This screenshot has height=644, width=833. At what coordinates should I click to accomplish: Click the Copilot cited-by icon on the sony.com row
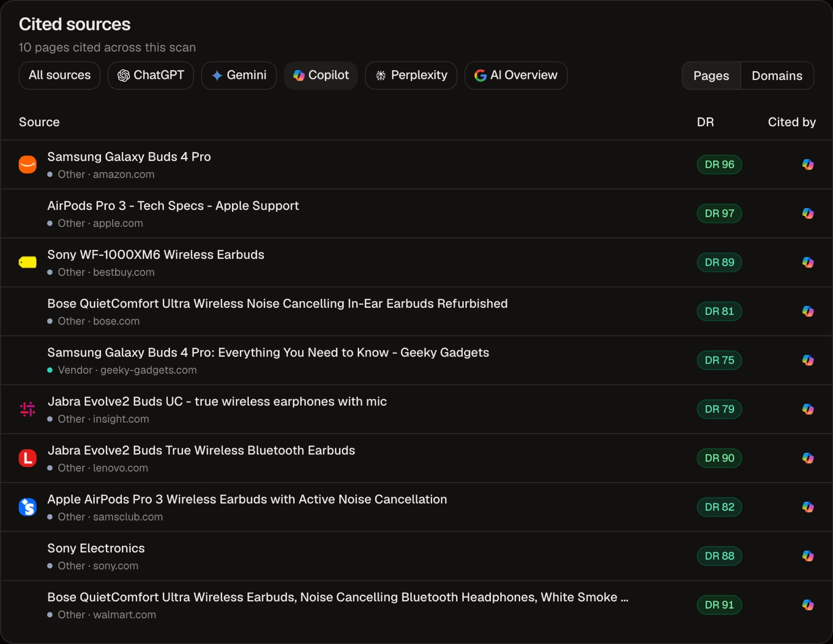click(x=808, y=556)
